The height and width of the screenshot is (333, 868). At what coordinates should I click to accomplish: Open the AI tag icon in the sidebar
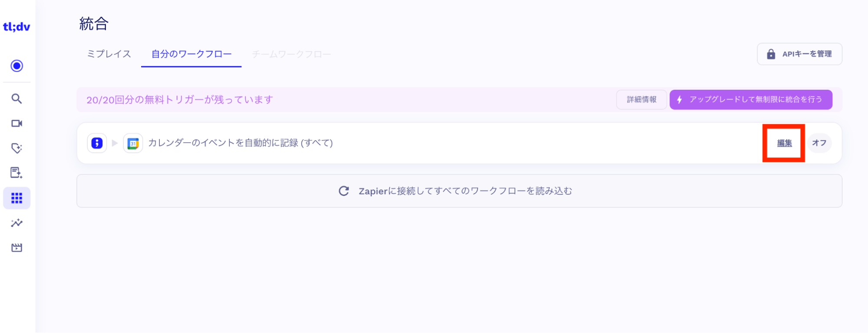coord(17,148)
